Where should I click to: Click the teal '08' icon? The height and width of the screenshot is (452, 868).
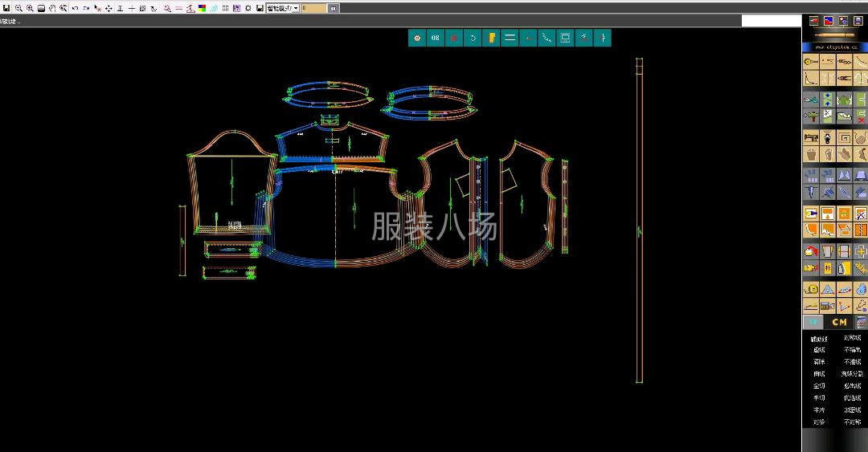[436, 38]
